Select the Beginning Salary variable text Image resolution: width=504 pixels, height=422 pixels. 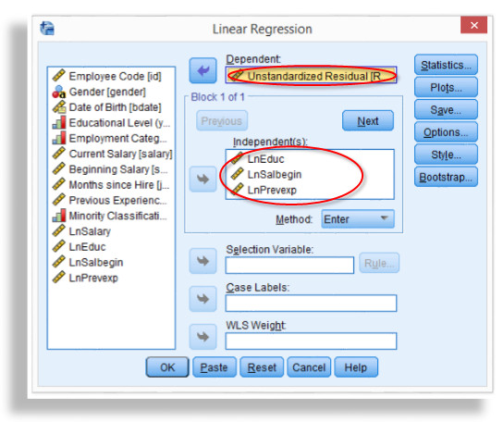click(x=118, y=169)
